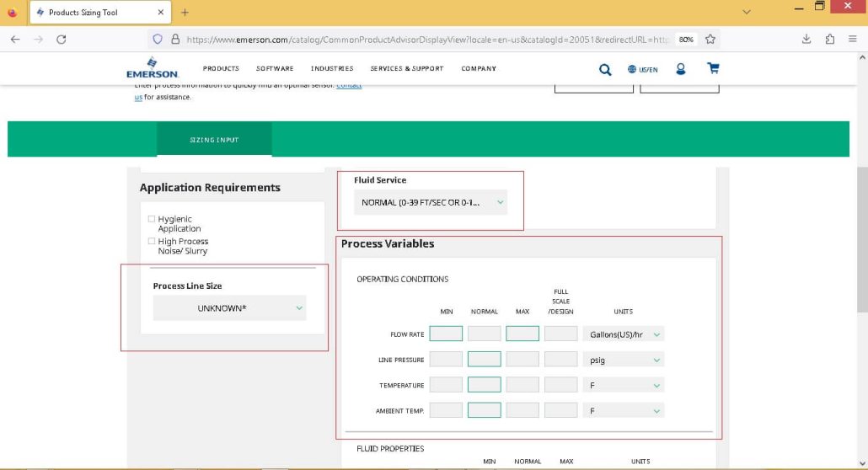
Task: Click the tracking protection shield icon
Action: pyautogui.click(x=158, y=40)
